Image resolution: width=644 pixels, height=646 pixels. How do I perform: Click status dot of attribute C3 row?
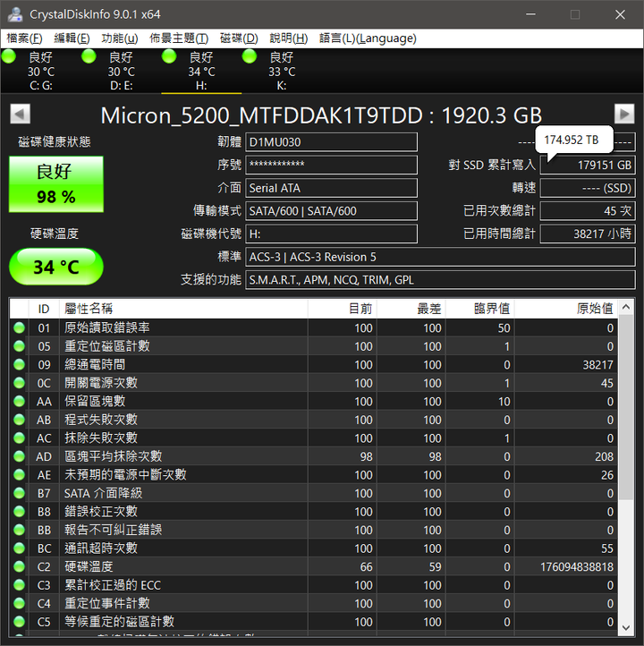tap(20, 584)
